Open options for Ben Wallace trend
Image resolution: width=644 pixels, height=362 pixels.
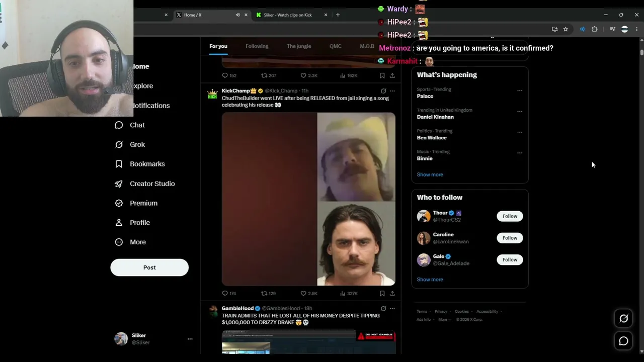[520, 132]
